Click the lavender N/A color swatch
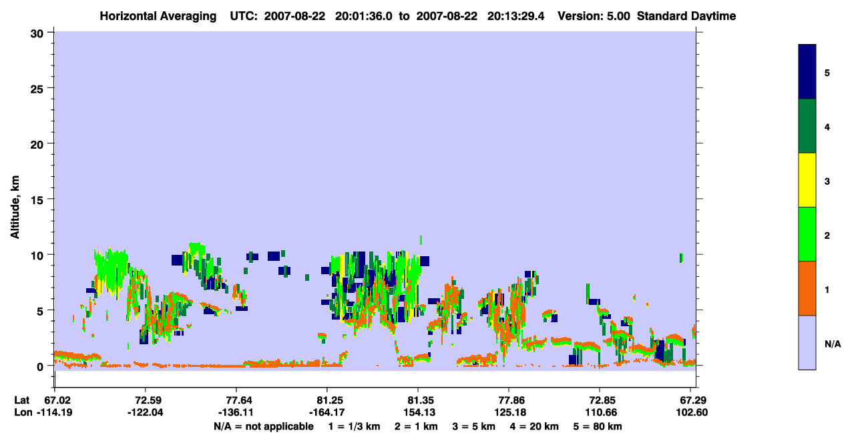This screenshot has width=868, height=445. (x=807, y=342)
